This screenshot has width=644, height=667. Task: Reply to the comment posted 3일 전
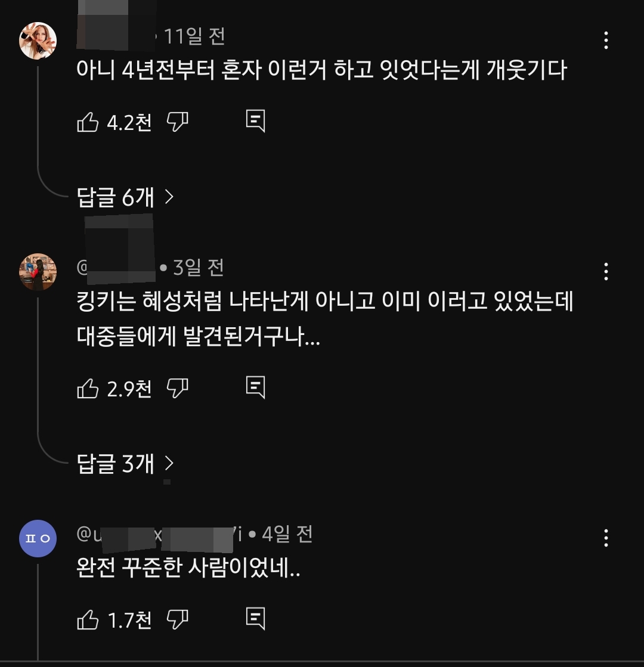tap(256, 387)
